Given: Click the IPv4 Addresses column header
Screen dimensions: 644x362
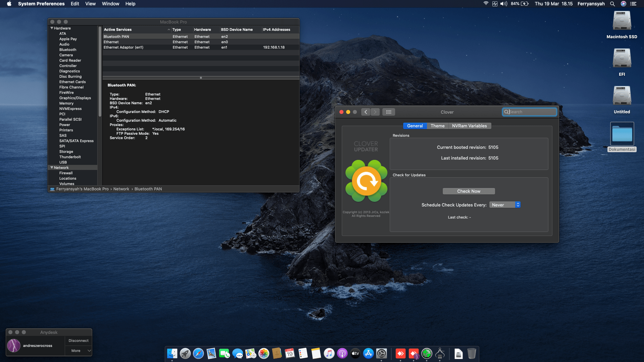Looking at the screenshot, I should [x=280, y=29].
